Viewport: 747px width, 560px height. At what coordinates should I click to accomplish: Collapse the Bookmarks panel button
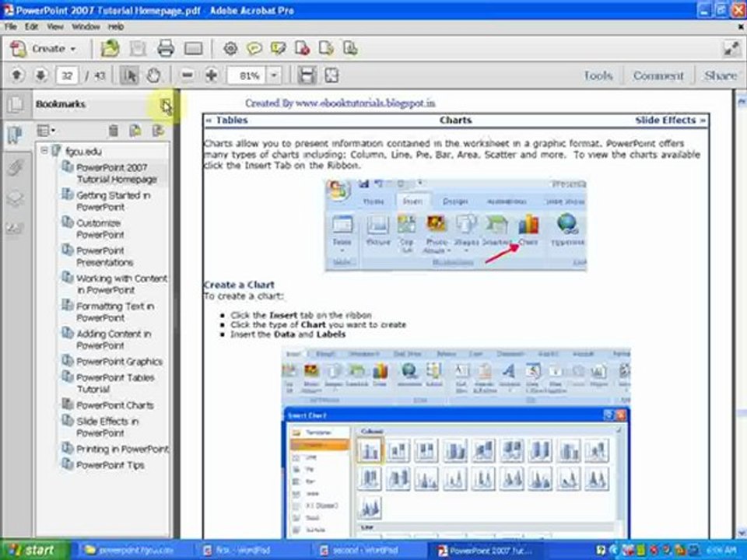pos(165,104)
